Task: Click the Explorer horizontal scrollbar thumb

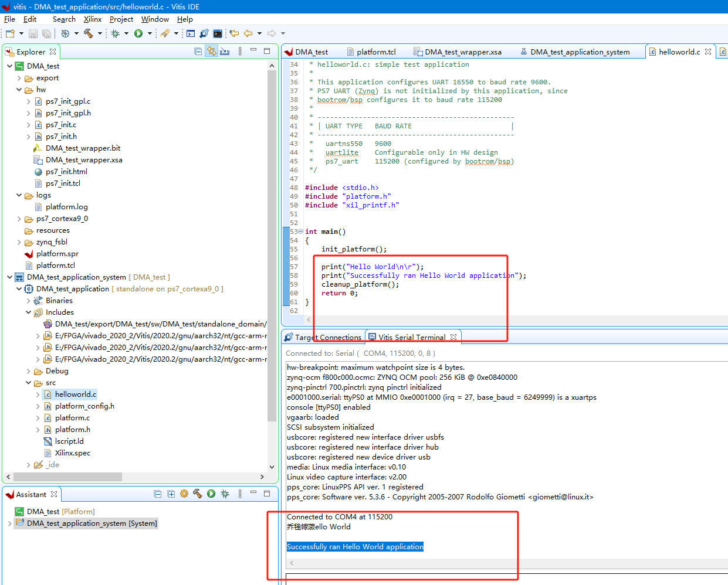Action: (x=67, y=477)
